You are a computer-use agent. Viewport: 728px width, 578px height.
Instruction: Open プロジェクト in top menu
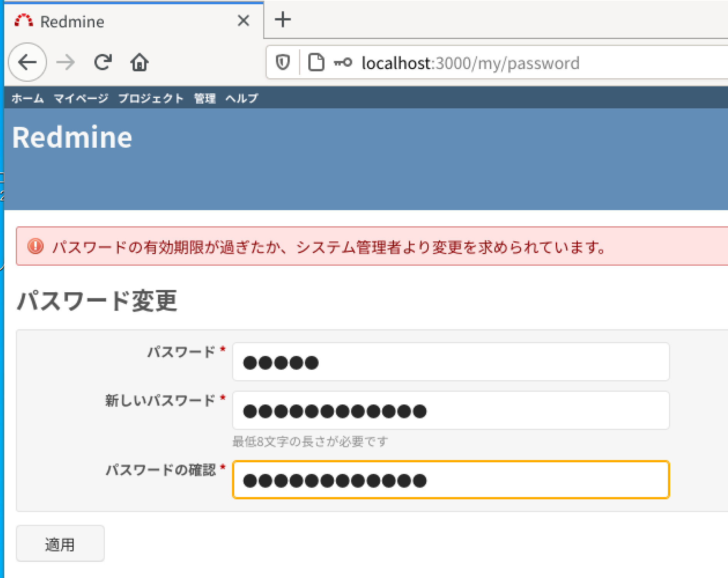[151, 98]
